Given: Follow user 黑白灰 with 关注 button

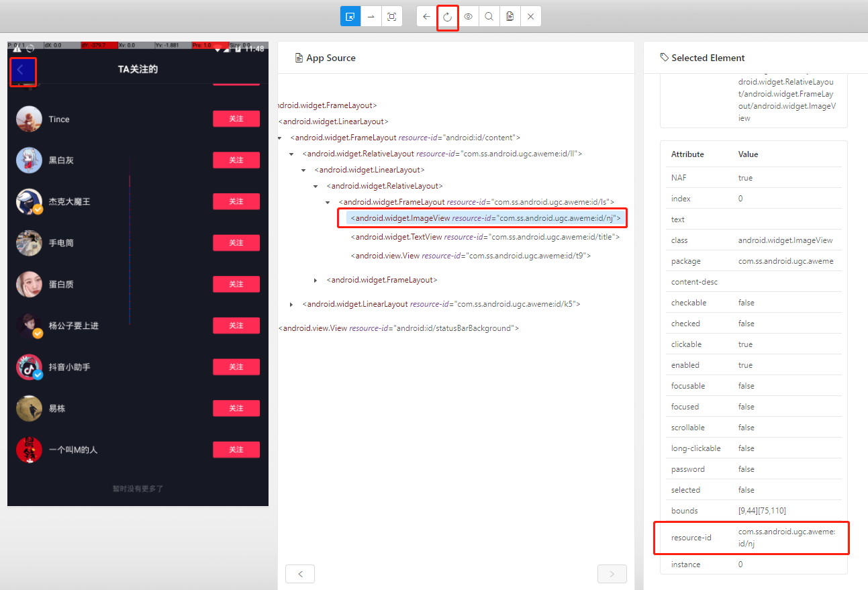Looking at the screenshot, I should (x=236, y=160).
